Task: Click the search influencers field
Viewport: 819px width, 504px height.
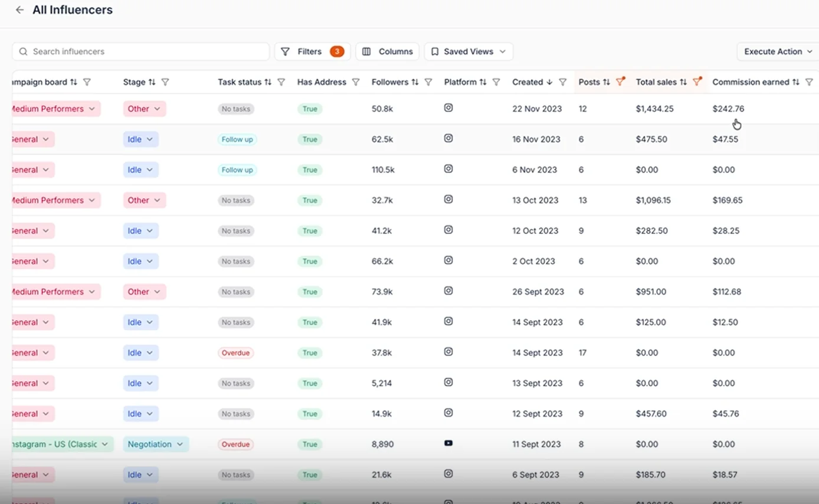Action: pyautogui.click(x=140, y=52)
